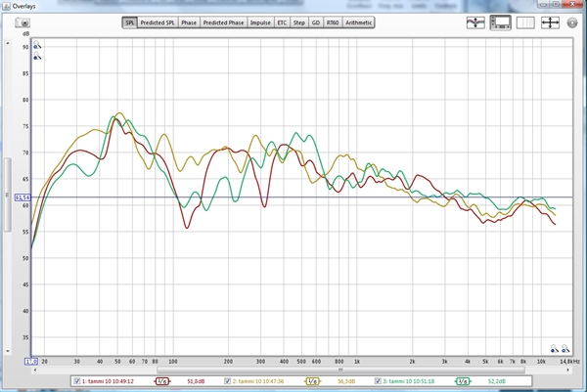Click the 51,8dB trace value
587x392 pixels.
(197, 381)
